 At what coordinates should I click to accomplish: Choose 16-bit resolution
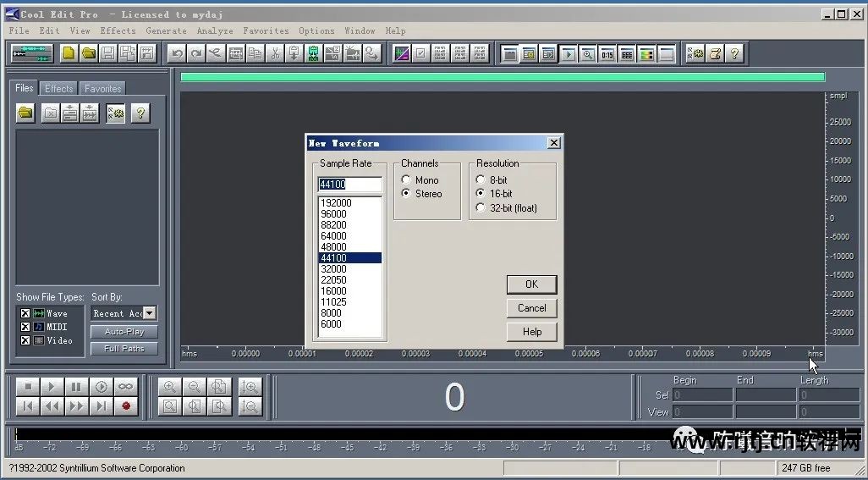494,194
